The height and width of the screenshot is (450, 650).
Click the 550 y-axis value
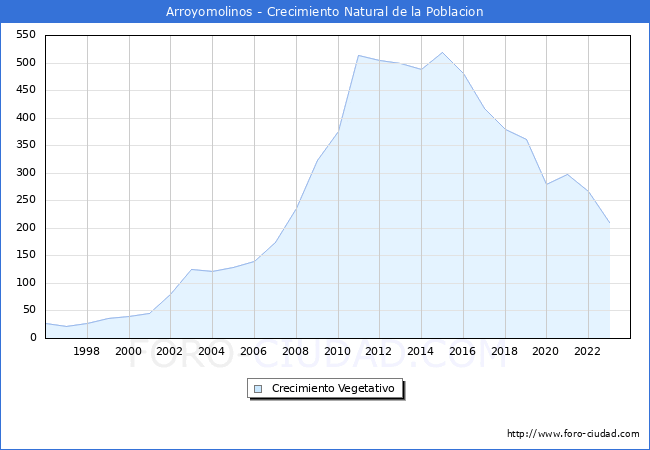click(x=26, y=35)
